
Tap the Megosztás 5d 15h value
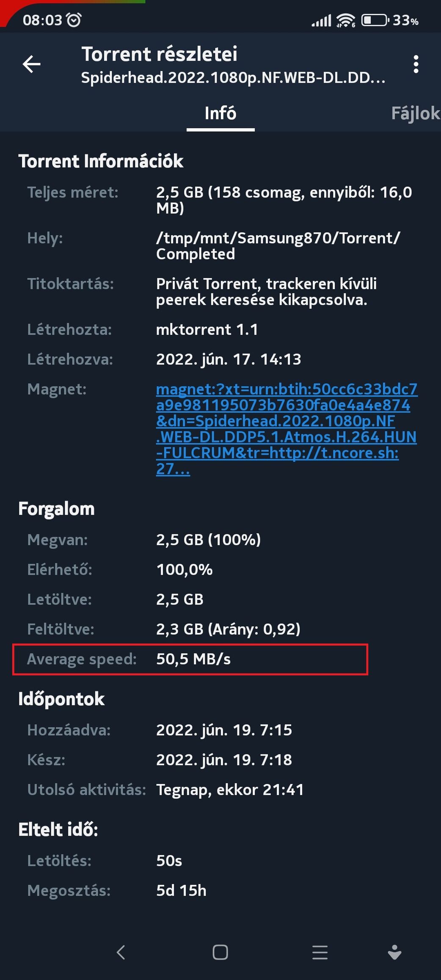(x=181, y=891)
